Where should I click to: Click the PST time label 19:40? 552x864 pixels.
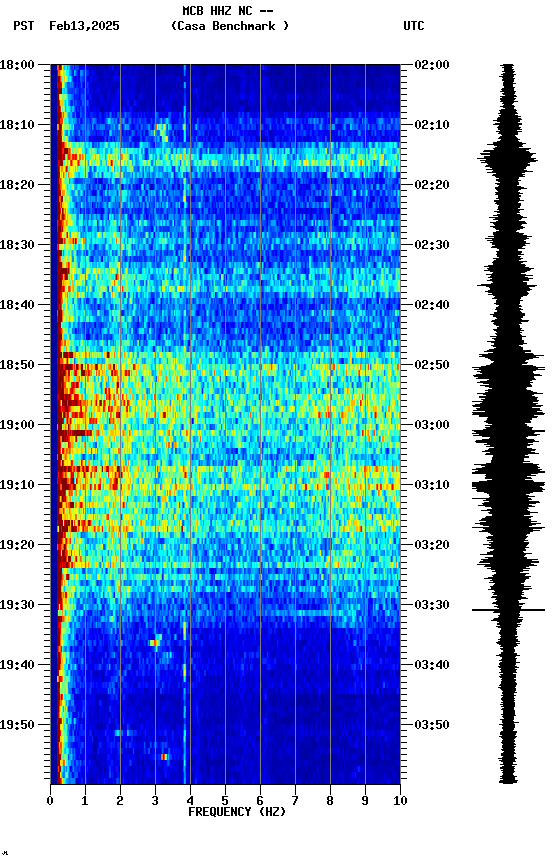pyautogui.click(x=17, y=665)
